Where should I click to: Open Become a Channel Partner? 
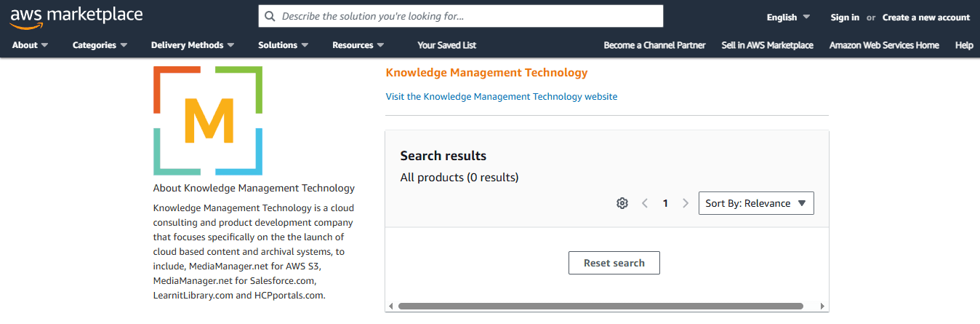pyautogui.click(x=654, y=45)
